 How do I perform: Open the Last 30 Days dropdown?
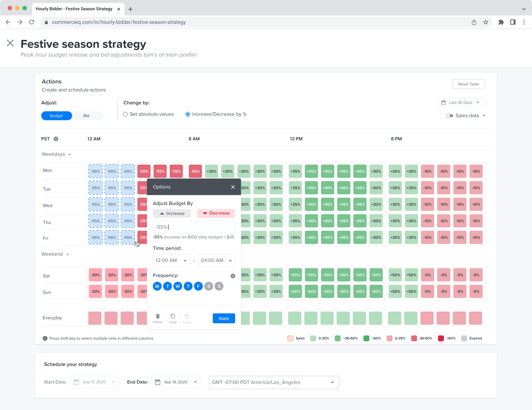pyautogui.click(x=461, y=102)
